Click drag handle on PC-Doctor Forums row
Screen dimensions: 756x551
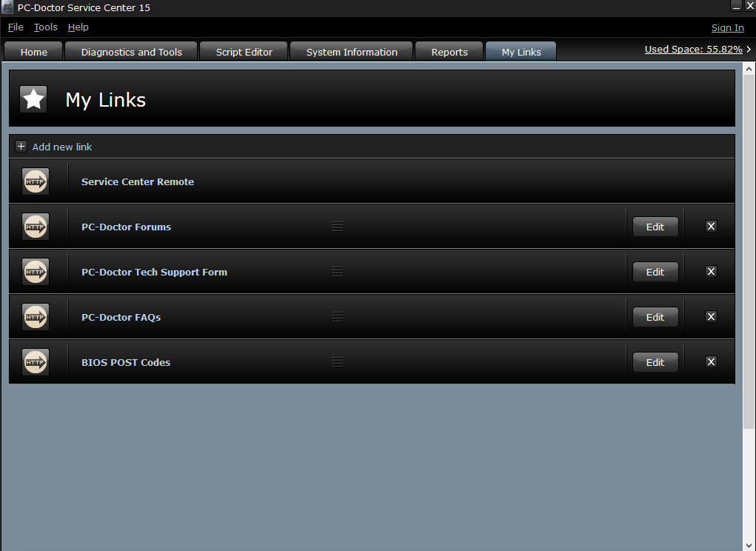tap(338, 227)
